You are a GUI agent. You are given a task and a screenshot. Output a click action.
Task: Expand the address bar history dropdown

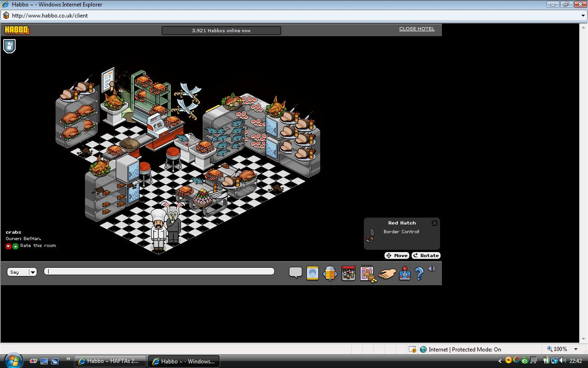click(584, 15)
